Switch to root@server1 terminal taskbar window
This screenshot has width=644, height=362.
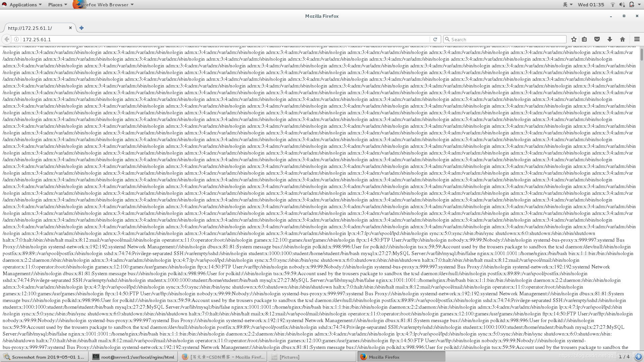133,357
